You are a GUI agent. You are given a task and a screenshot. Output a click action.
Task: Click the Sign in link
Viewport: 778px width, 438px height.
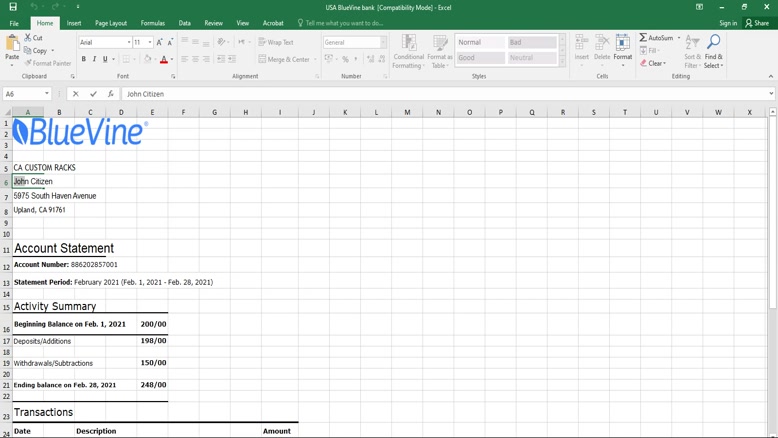click(x=727, y=23)
